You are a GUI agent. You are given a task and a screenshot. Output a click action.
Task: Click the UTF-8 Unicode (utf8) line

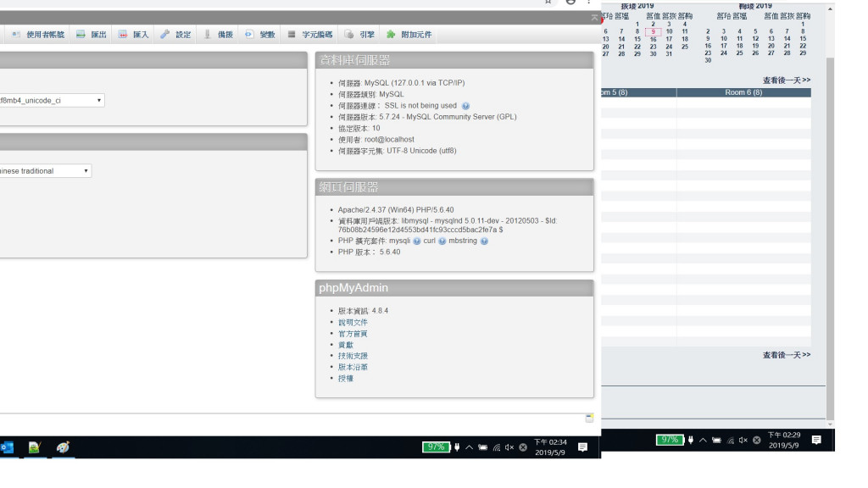pos(398,151)
